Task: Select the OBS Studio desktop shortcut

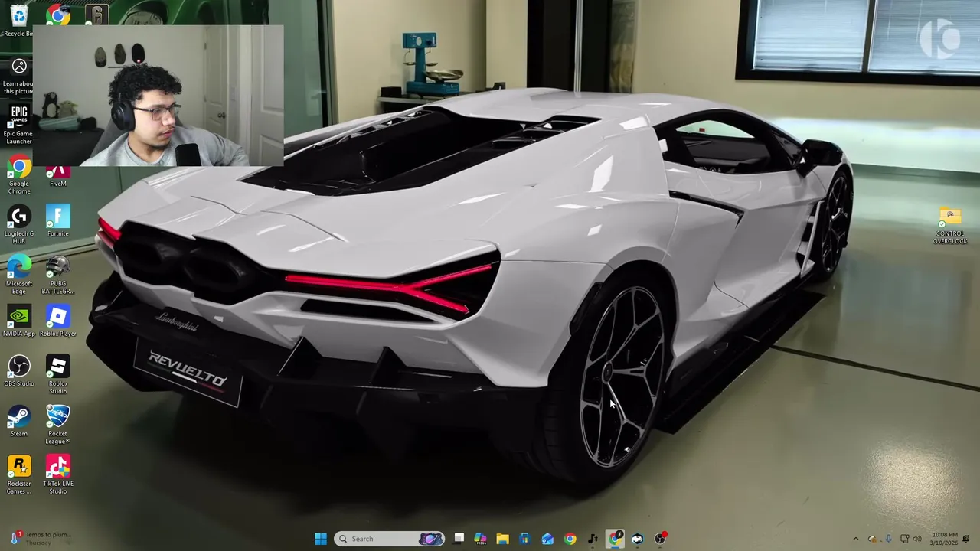Action: point(18,372)
